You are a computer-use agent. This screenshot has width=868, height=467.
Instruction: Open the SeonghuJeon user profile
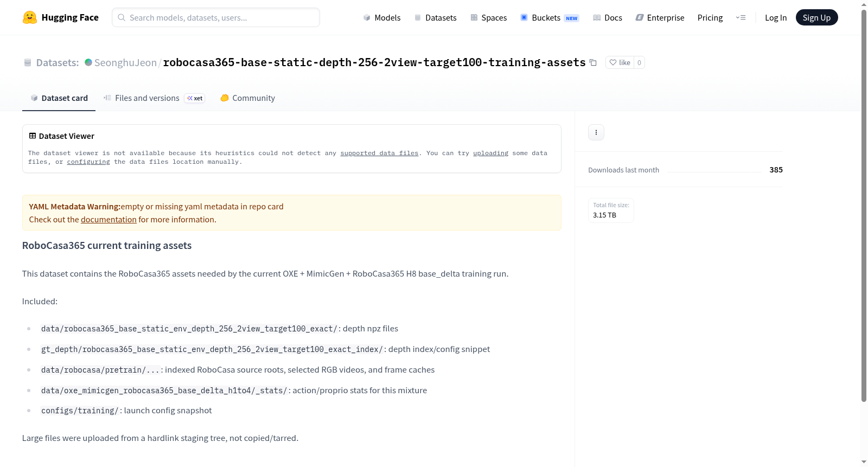pyautogui.click(x=125, y=62)
